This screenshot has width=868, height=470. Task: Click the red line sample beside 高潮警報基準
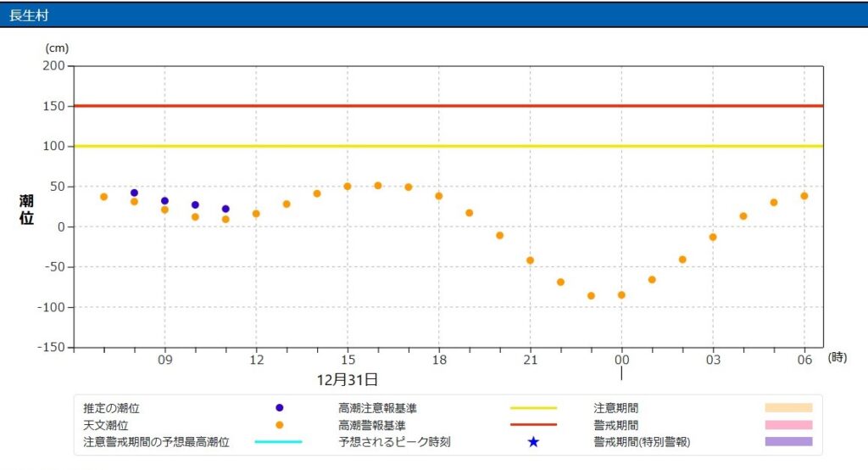click(534, 425)
